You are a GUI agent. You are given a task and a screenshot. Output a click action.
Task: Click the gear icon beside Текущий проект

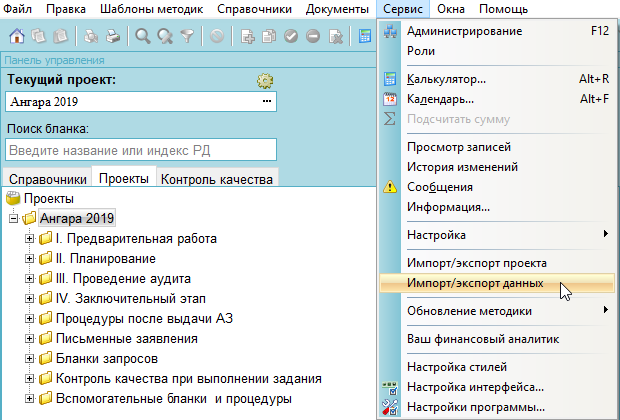pos(265,81)
